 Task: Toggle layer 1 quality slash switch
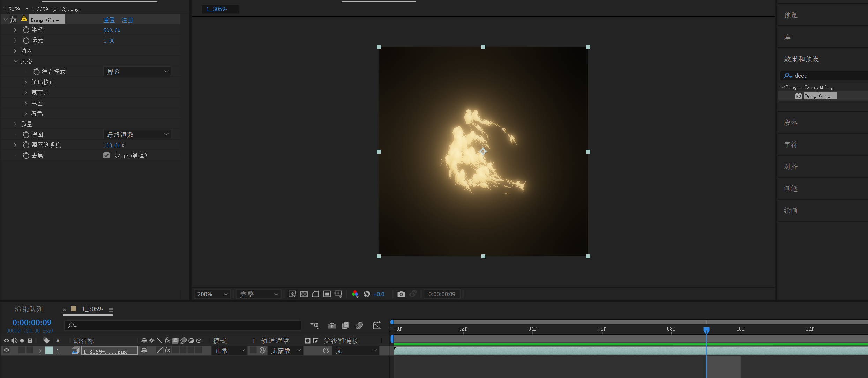[x=159, y=350]
